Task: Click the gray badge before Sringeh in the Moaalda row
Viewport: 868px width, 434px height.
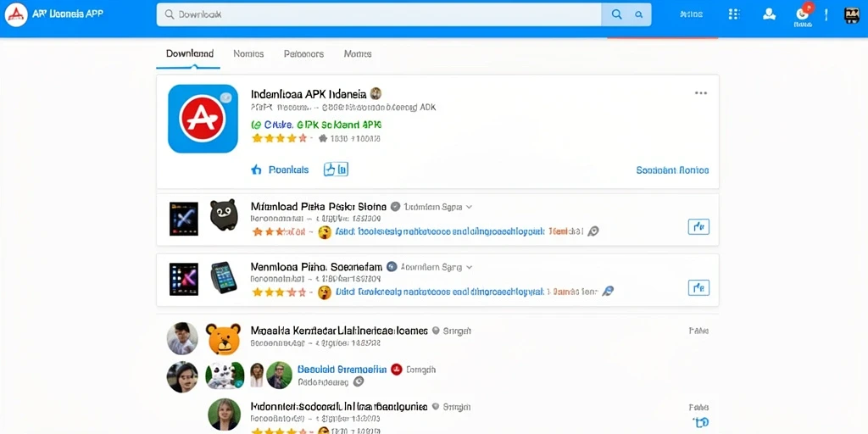Action: (x=436, y=331)
